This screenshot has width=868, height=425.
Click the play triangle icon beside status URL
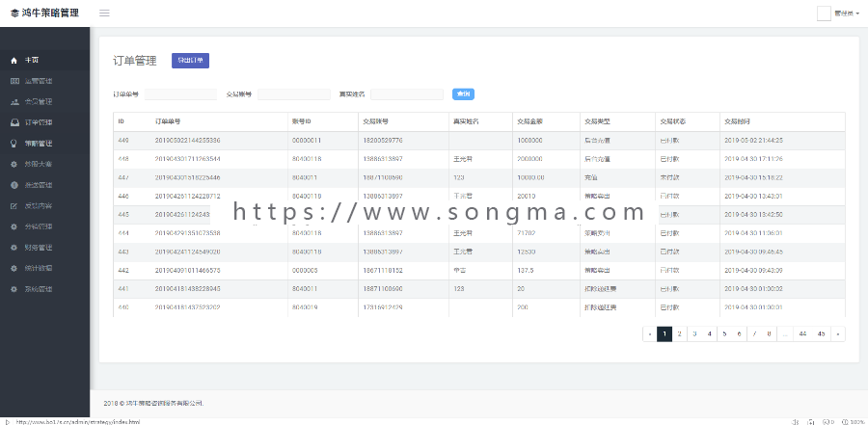(7, 422)
